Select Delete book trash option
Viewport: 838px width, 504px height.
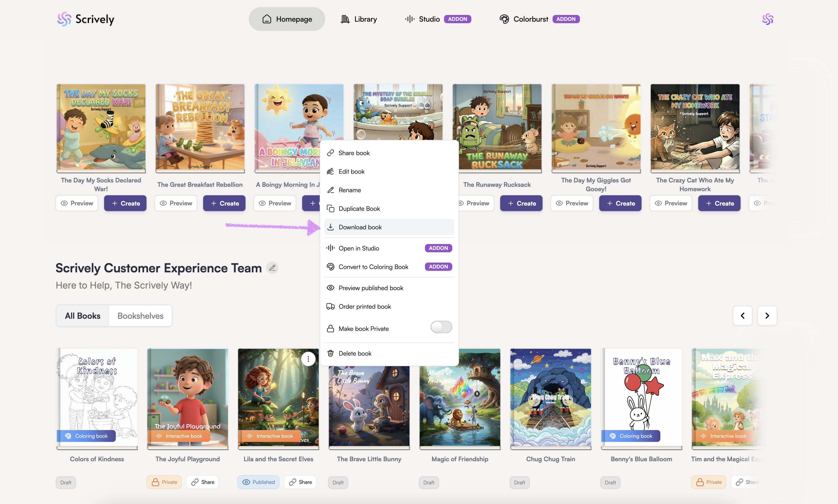(355, 353)
